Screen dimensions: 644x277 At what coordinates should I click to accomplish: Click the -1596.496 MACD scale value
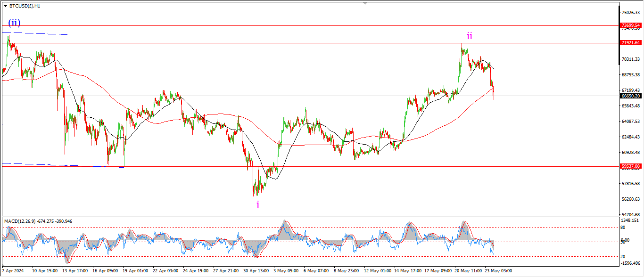(x=630, y=263)
